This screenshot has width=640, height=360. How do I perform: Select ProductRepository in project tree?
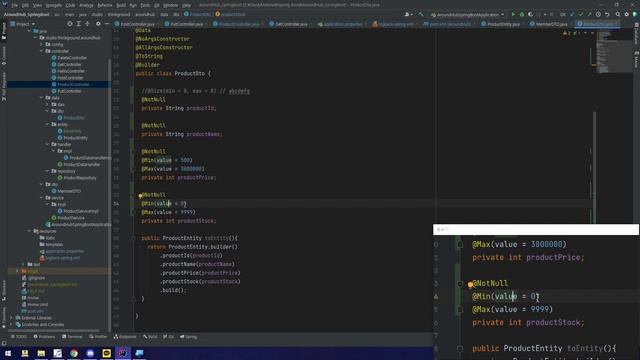click(80, 178)
